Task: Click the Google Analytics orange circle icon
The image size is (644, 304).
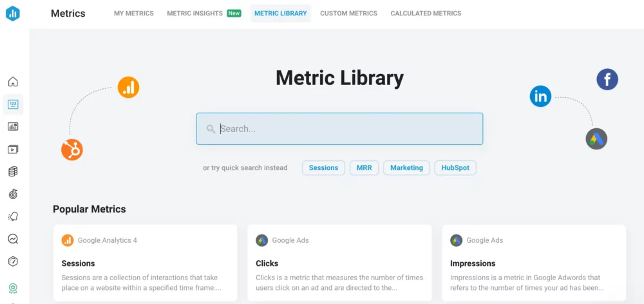Action: click(129, 88)
